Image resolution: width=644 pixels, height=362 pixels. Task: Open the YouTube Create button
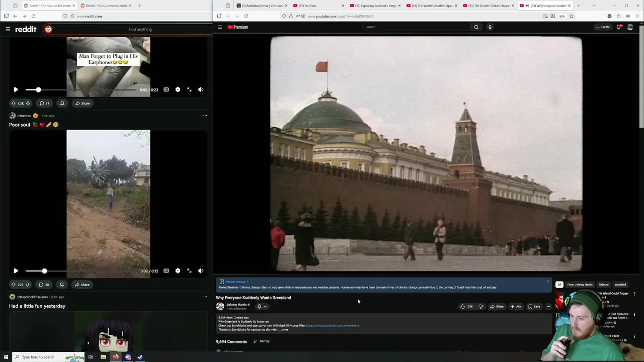603,27
